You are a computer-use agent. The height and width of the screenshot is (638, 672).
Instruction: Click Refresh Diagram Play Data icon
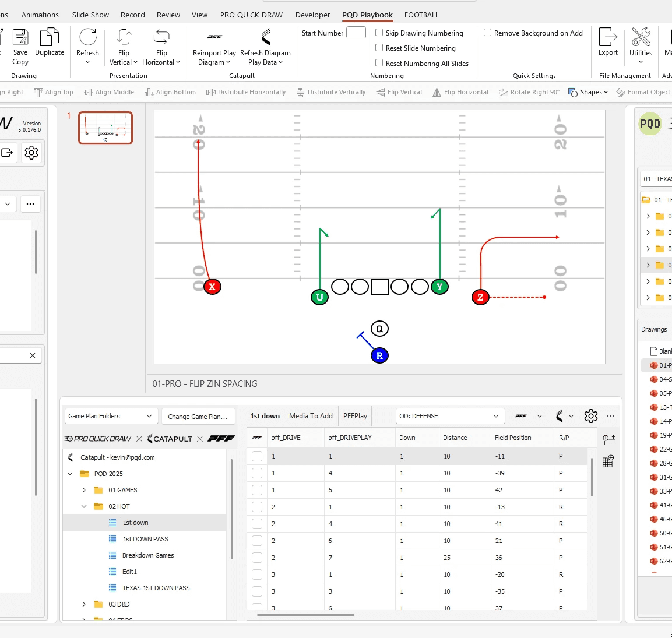tap(266, 37)
